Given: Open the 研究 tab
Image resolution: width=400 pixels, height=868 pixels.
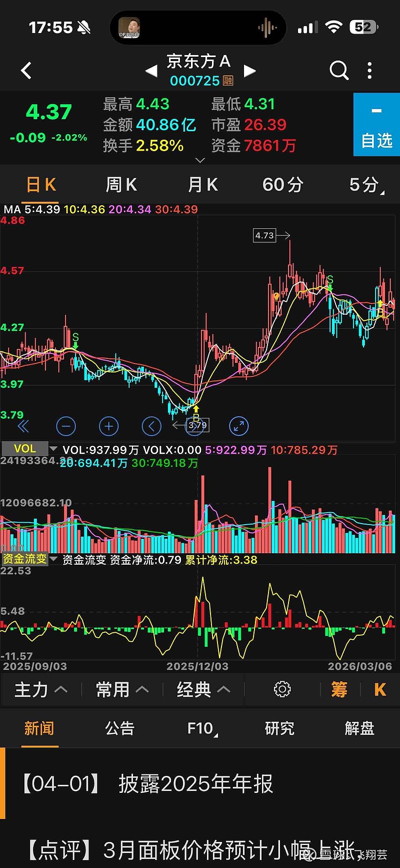Looking at the screenshot, I should point(279,728).
